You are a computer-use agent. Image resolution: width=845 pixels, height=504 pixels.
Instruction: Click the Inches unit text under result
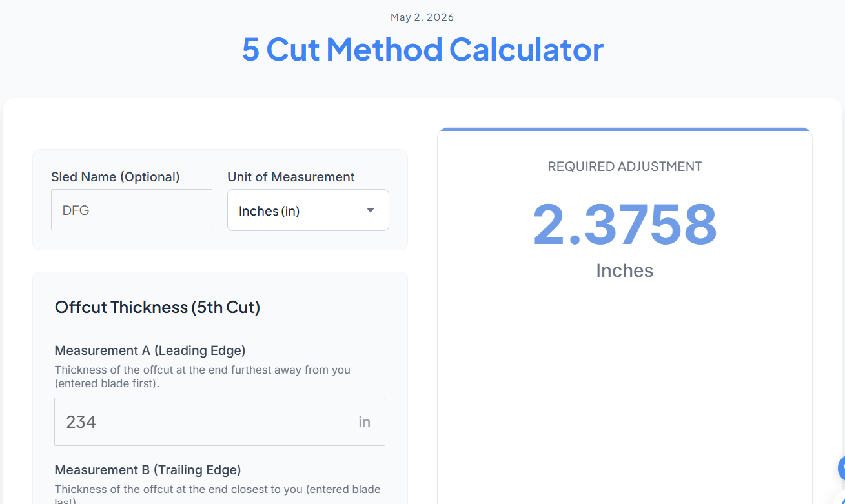click(625, 270)
